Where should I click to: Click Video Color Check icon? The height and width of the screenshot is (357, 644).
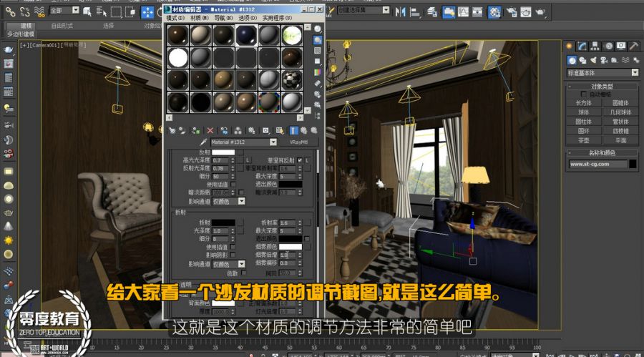click(318, 72)
